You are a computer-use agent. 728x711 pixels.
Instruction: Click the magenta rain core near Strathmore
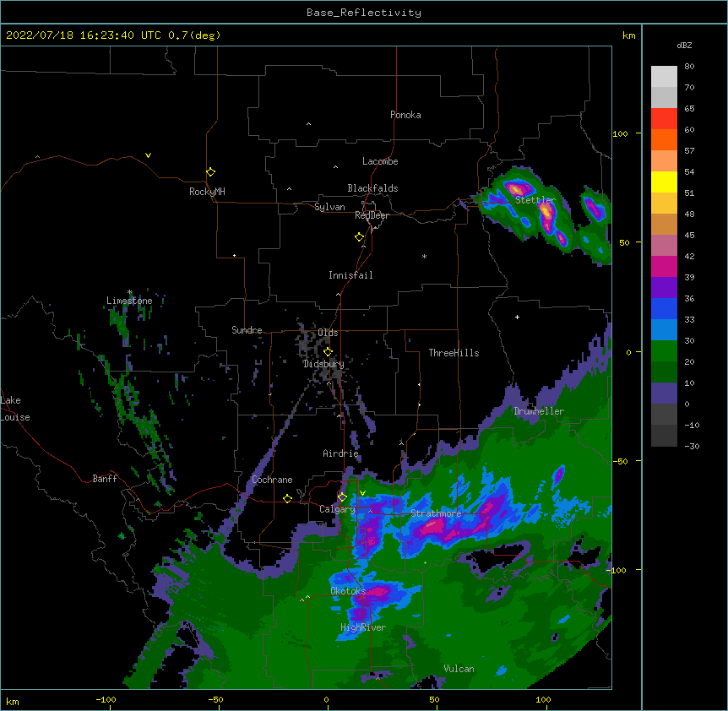pos(433,526)
